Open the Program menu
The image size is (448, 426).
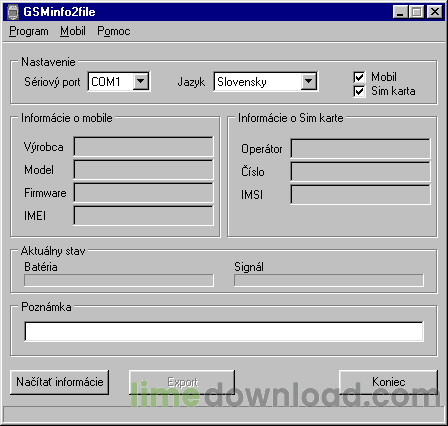pos(29,31)
